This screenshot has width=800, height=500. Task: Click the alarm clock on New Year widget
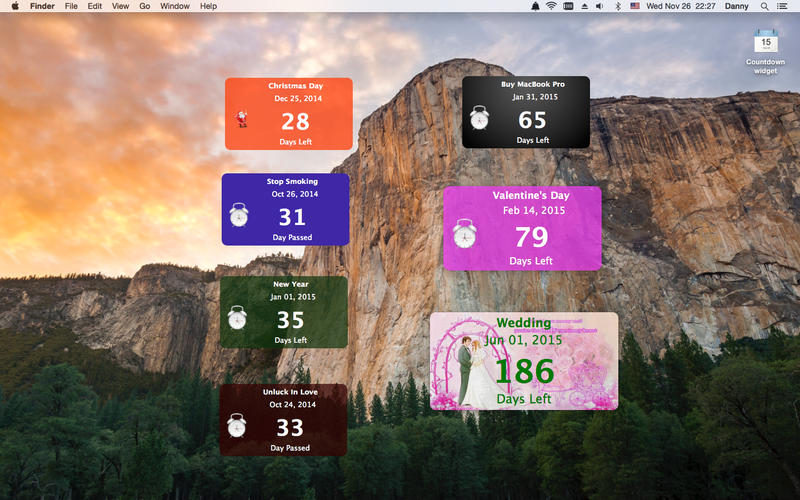[x=237, y=318]
